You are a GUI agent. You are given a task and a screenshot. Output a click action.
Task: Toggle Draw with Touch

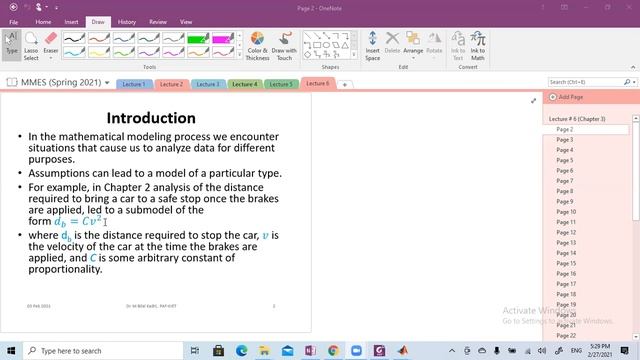284,45
